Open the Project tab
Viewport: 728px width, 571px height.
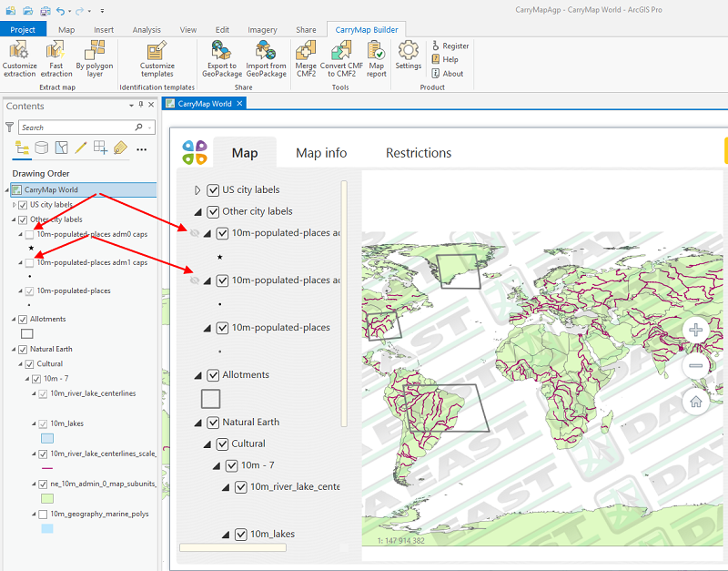point(23,30)
